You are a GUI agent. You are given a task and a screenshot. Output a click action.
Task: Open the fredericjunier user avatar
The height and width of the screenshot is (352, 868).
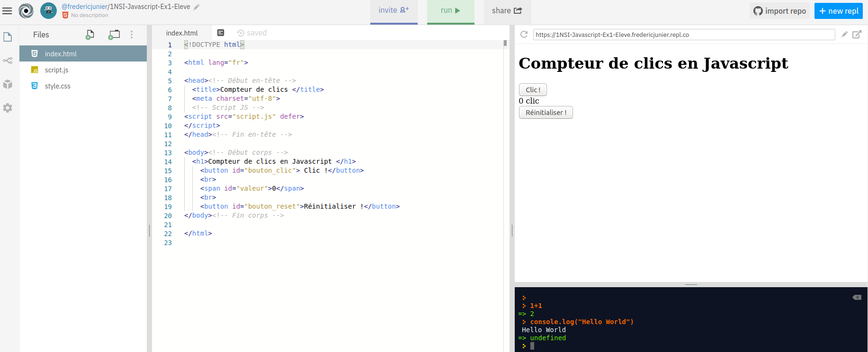(x=48, y=10)
